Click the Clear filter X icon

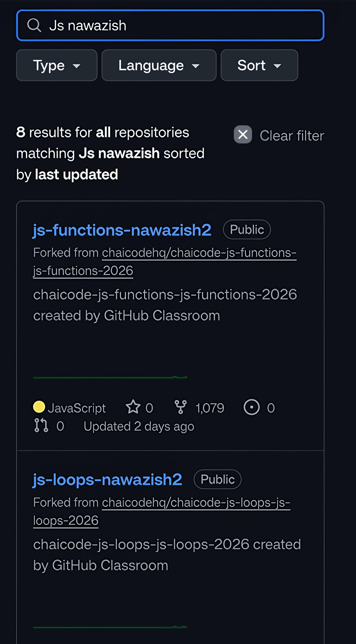(243, 135)
